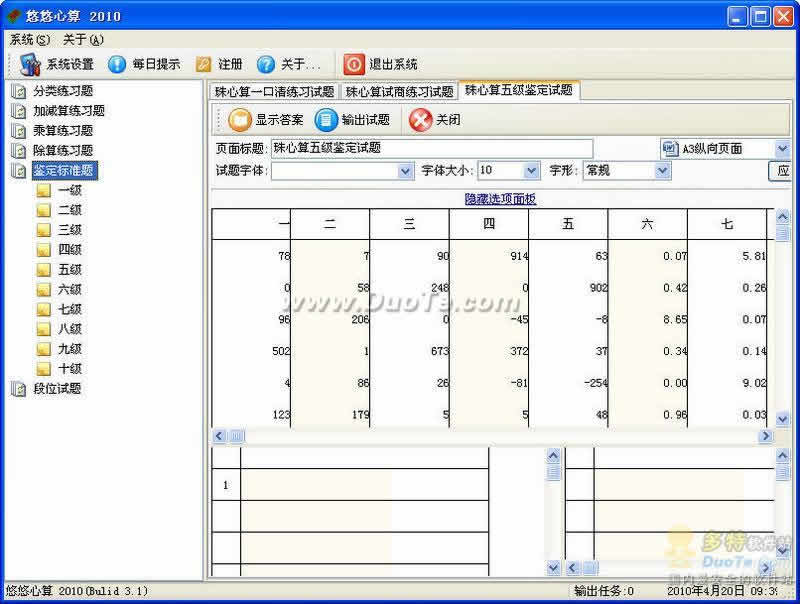Viewport: 800px width, 604px height.
Task: Click the 输出试题 blue icon
Action: coord(326,120)
